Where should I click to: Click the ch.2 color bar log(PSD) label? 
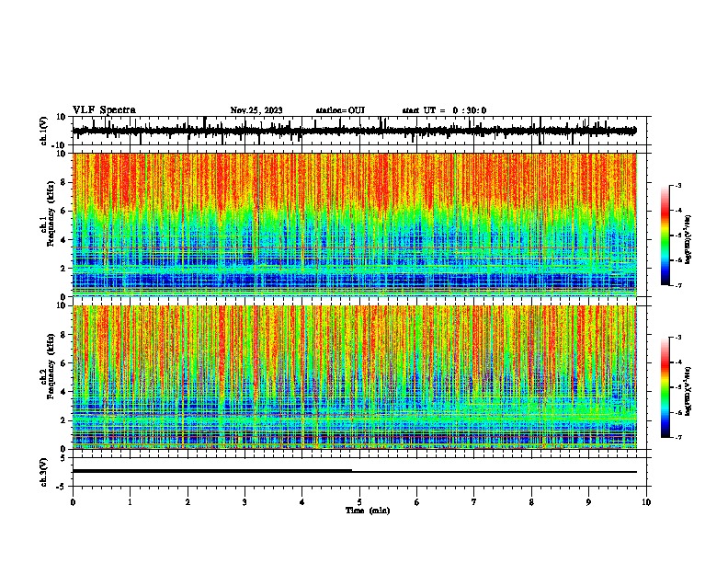(688, 391)
